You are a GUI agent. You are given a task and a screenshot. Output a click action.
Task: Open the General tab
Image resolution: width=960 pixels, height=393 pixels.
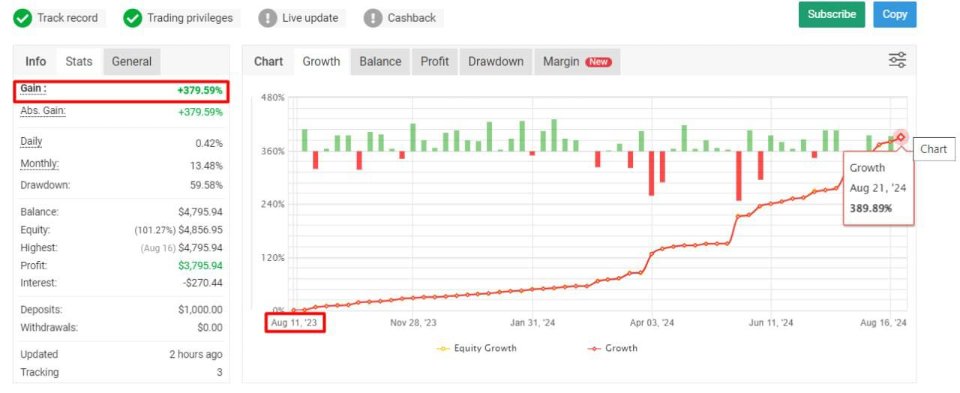pos(132,61)
